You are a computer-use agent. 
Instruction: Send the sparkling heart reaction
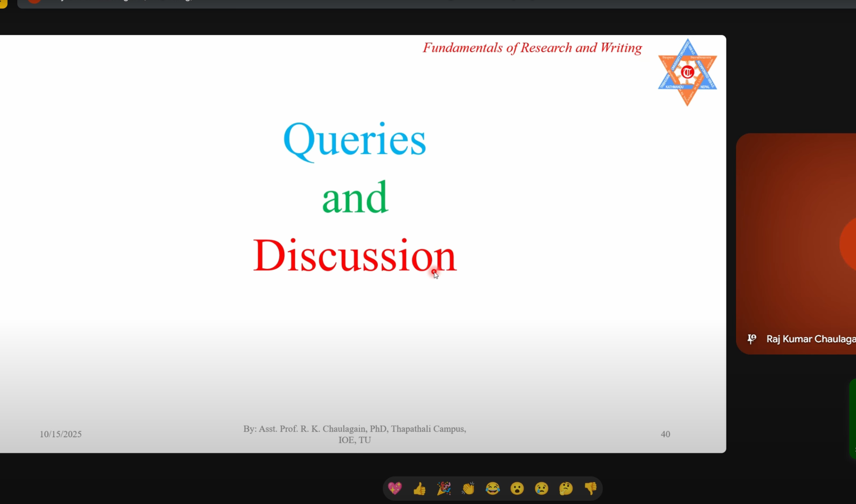[395, 488]
